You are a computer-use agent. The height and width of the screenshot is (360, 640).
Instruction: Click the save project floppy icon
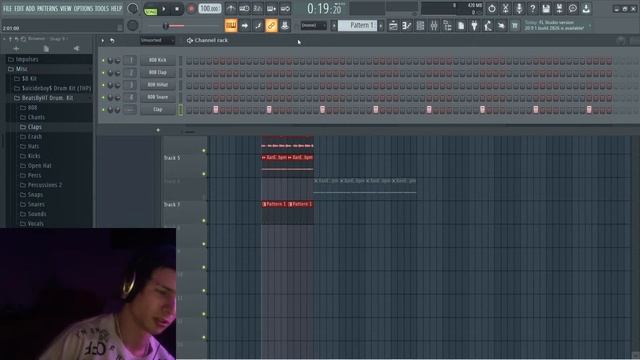pos(546,8)
